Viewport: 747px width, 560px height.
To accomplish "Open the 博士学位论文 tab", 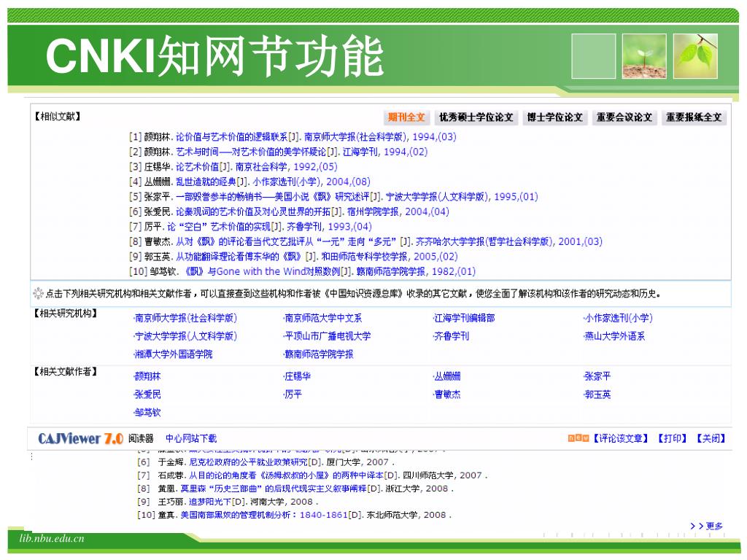I will 554,117.
